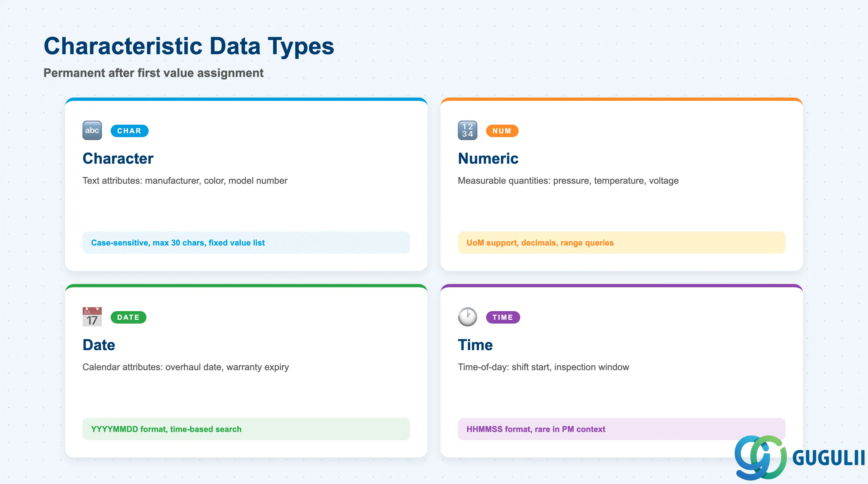
Task: Click the UoM support, decimals note
Action: [621, 243]
